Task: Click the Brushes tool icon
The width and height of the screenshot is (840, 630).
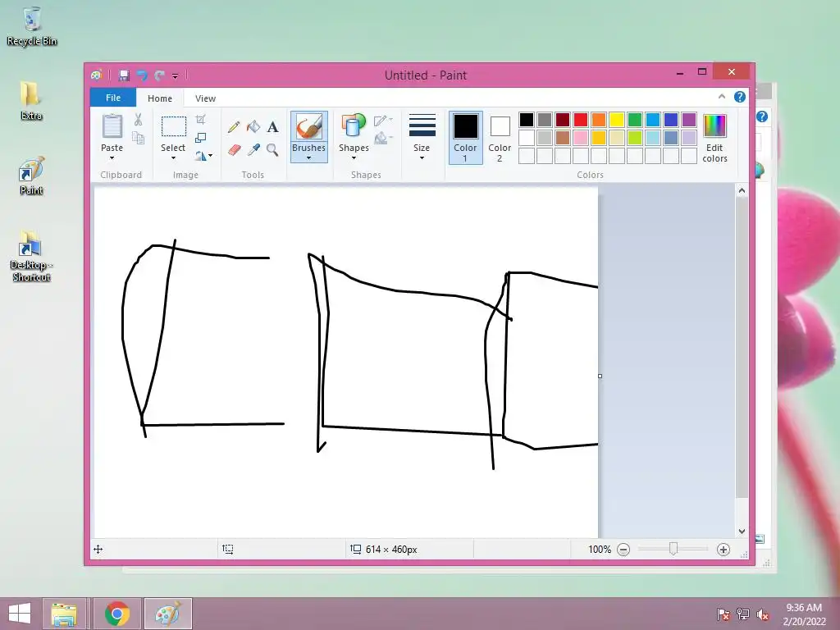Action: coord(309,127)
